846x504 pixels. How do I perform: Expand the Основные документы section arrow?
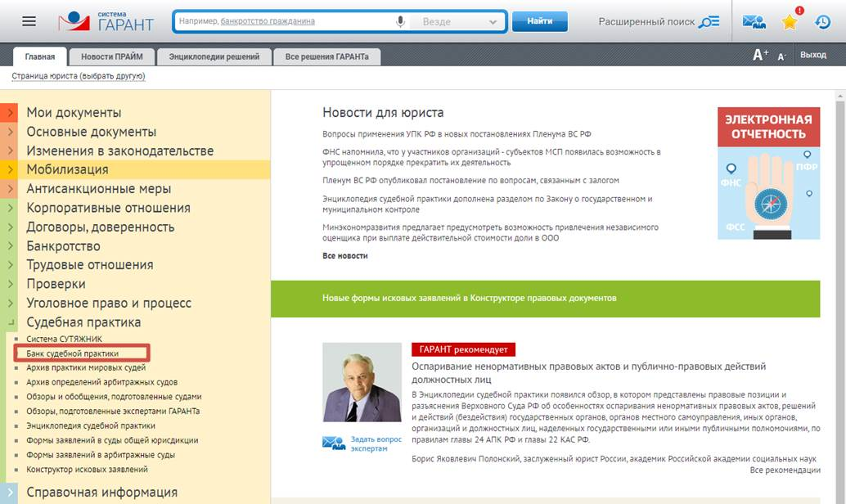pos(9,132)
